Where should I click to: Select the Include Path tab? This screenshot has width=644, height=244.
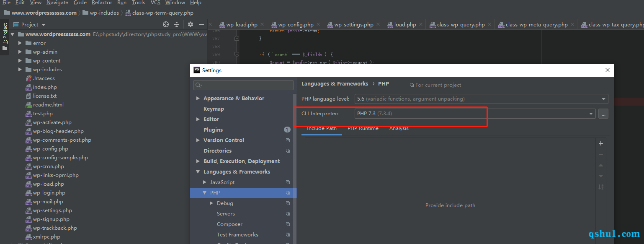(x=322, y=128)
